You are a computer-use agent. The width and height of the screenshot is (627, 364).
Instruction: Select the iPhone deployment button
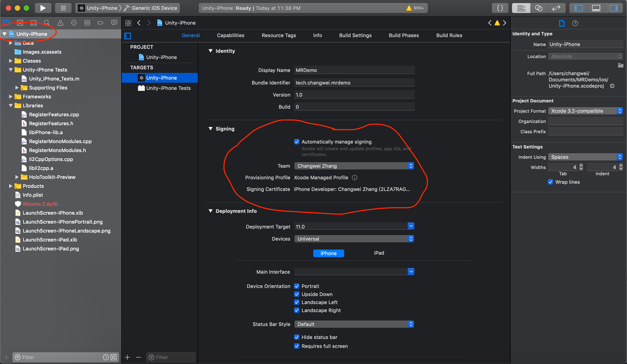tap(328, 253)
